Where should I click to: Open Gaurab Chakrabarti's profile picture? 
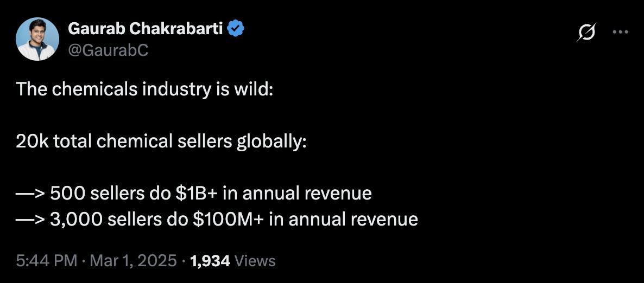tap(37, 39)
